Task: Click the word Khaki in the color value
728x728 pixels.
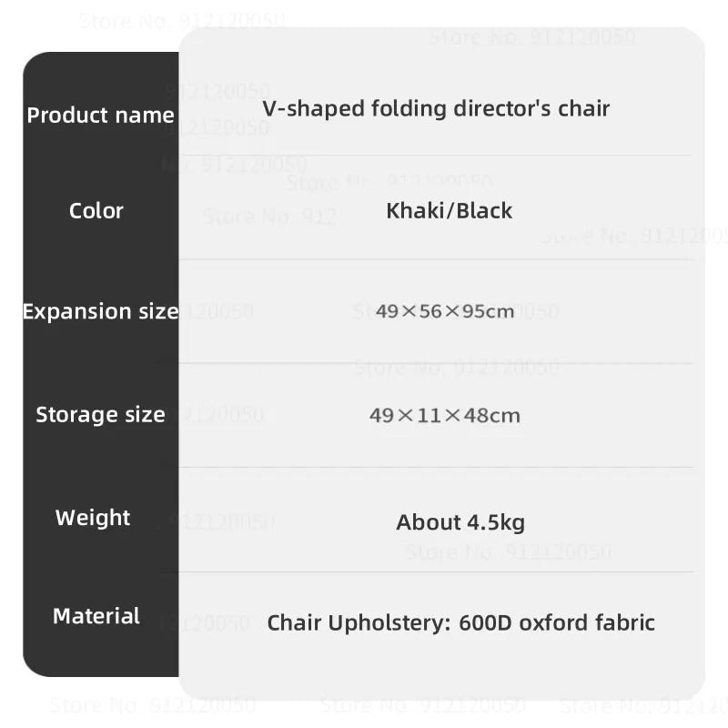Action: 417,210
